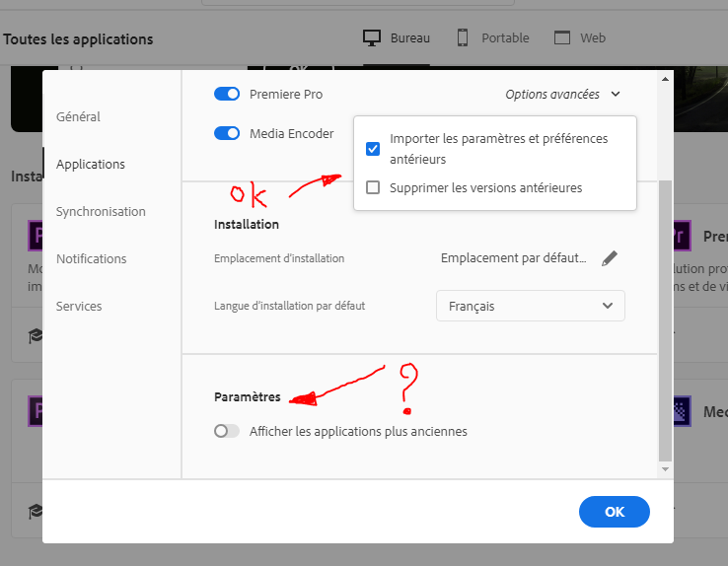Click the Langue d'installation par défaut label
This screenshot has height=566, width=728.
[289, 306]
